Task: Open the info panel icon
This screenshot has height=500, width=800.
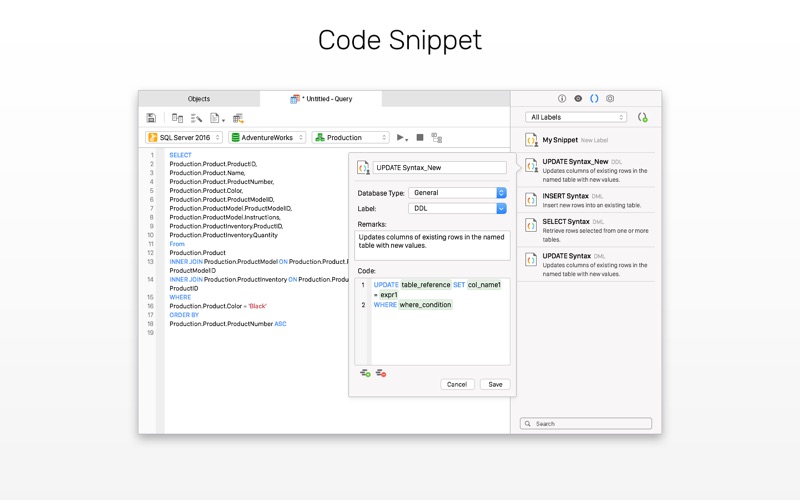Action: [x=562, y=99]
